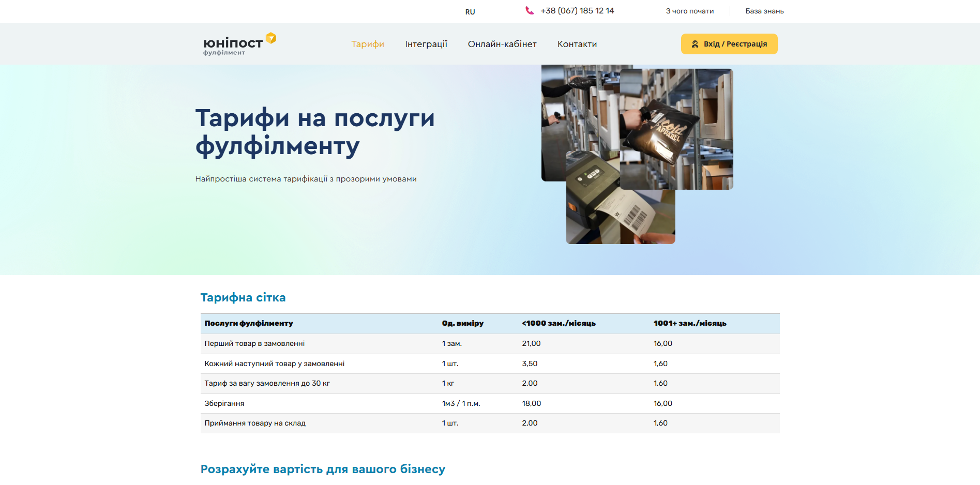980x485 pixels.
Task: Open the База знань link
Action: [x=764, y=10]
